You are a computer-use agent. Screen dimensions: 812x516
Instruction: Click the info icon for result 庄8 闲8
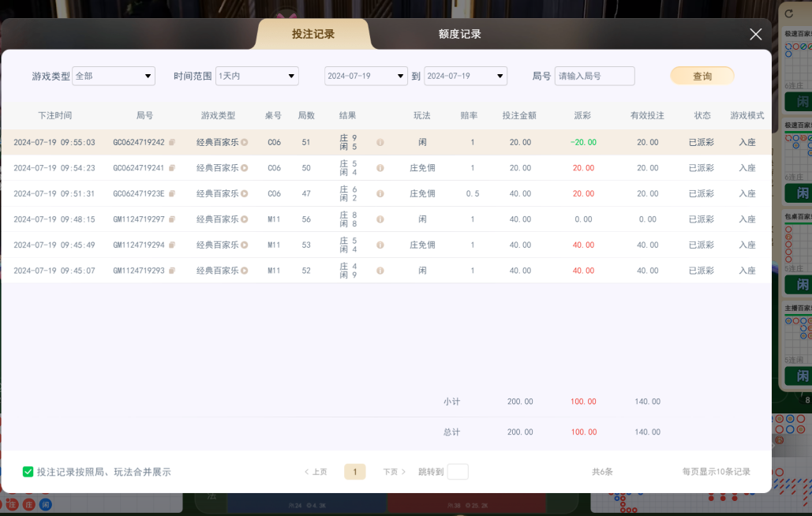380,219
